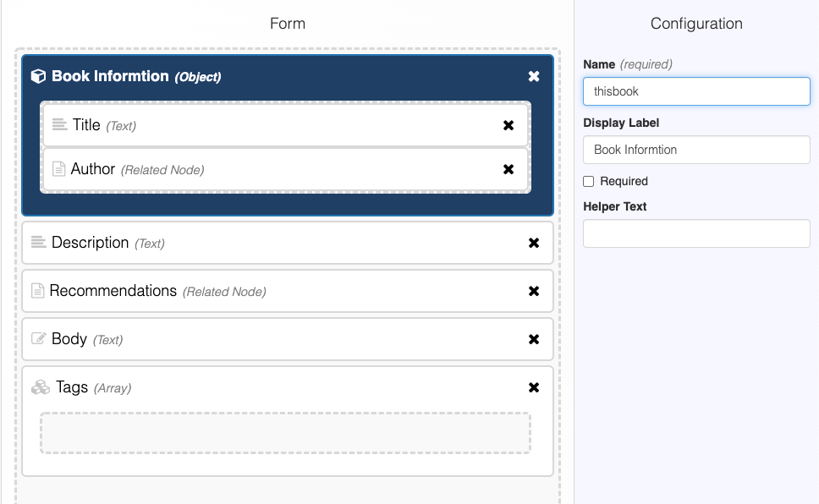Click the document icon beside Recommendations
The image size is (819, 504).
37,291
